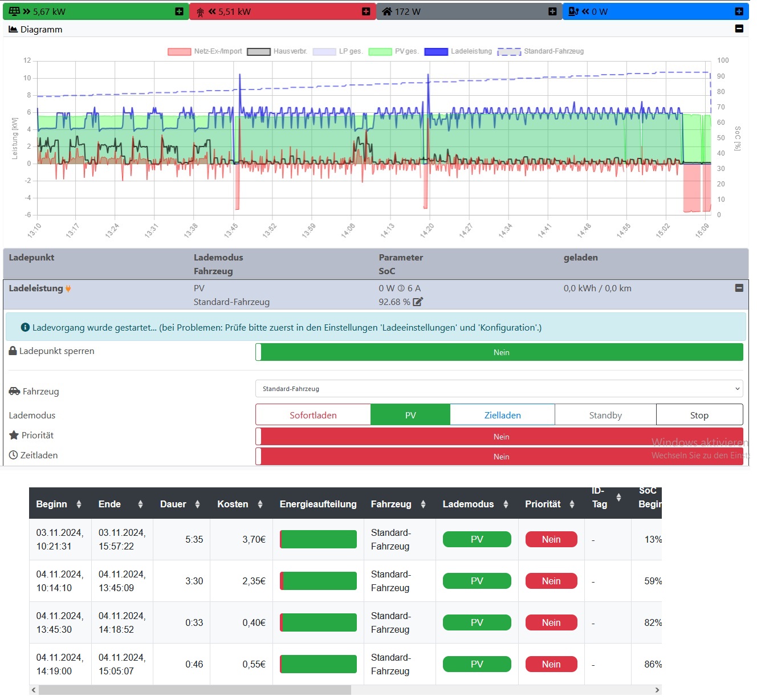The image size is (757, 700).
Task: Click the charging station icon in blue card
Action: point(573,11)
